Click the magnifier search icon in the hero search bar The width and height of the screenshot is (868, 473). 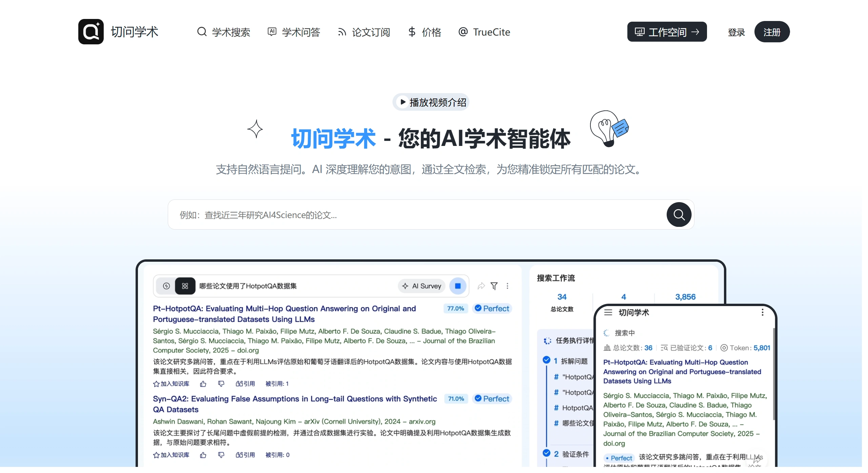pyautogui.click(x=679, y=215)
